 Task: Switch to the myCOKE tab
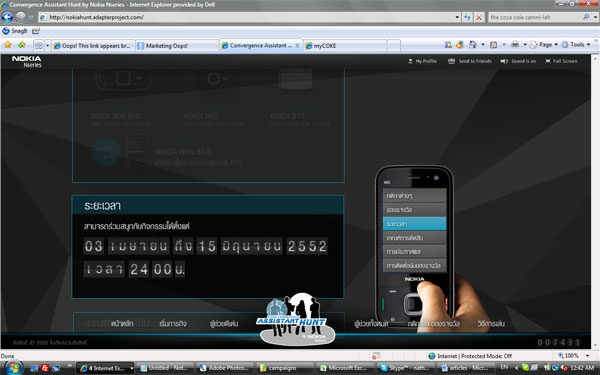point(345,46)
